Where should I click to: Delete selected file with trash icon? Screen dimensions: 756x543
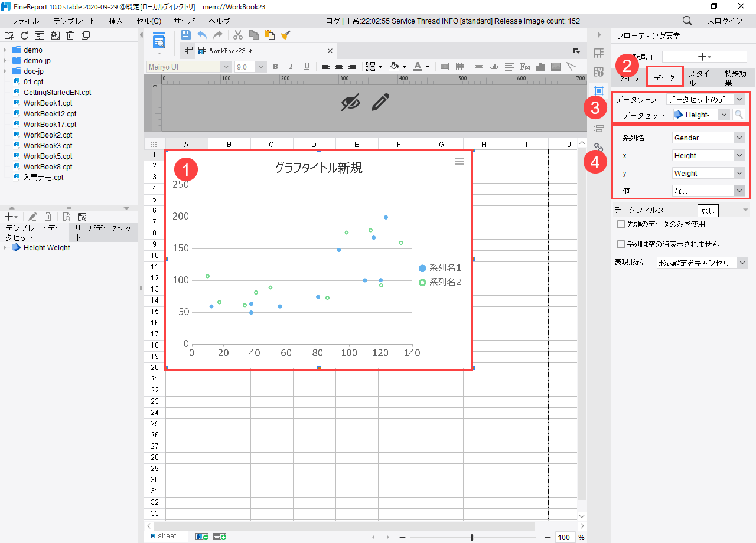(70, 35)
